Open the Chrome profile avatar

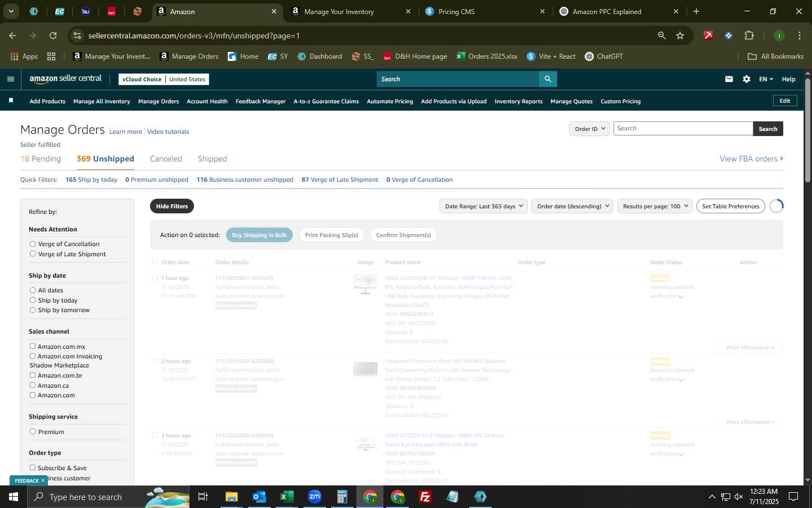pos(779,36)
